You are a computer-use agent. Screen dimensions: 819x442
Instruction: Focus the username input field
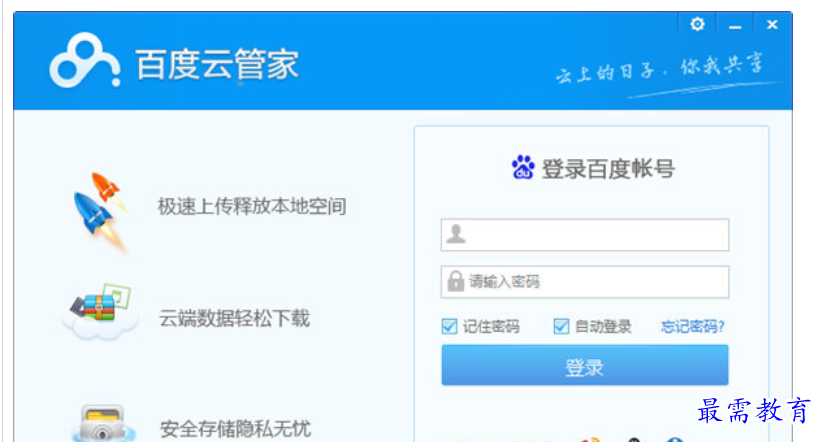(x=584, y=235)
